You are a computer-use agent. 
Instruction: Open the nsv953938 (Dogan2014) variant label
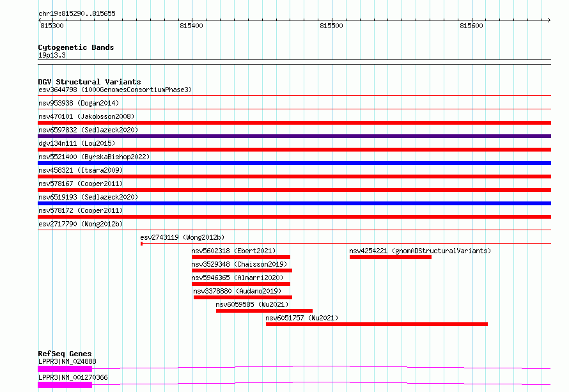tap(79, 103)
